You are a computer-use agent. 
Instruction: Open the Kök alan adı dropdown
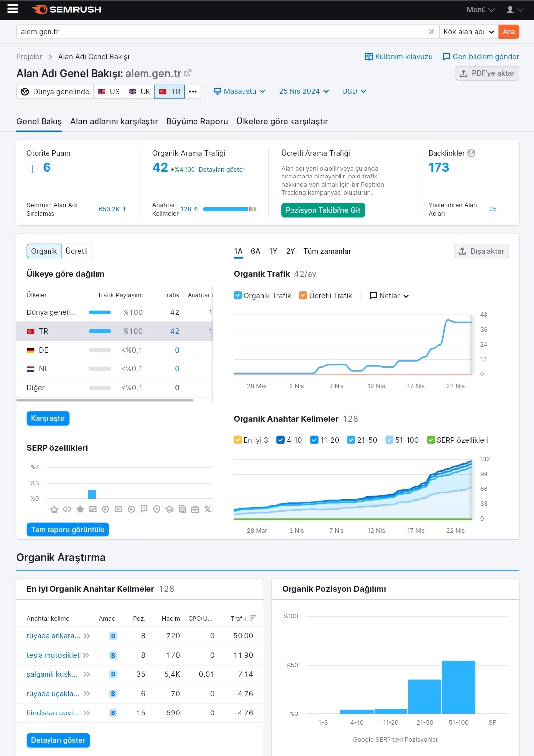point(468,32)
